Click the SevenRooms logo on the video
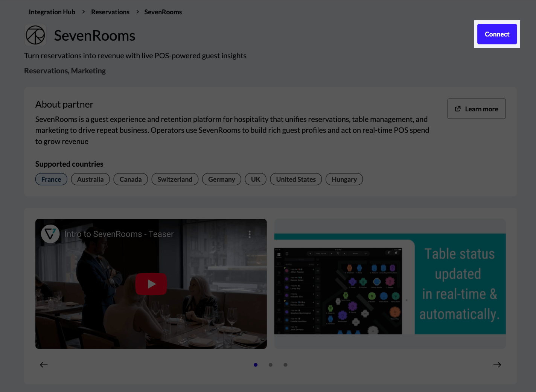Image resolution: width=536 pixels, height=392 pixels. click(50, 234)
